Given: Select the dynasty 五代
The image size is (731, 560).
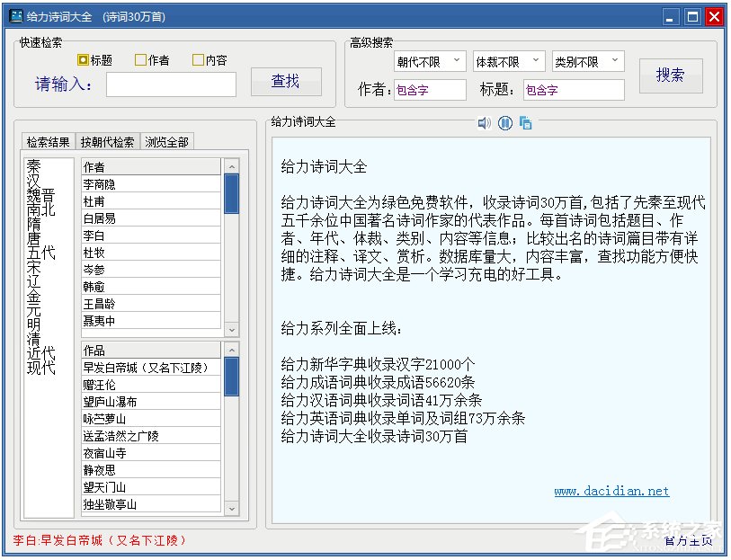Looking at the screenshot, I should (41, 253).
